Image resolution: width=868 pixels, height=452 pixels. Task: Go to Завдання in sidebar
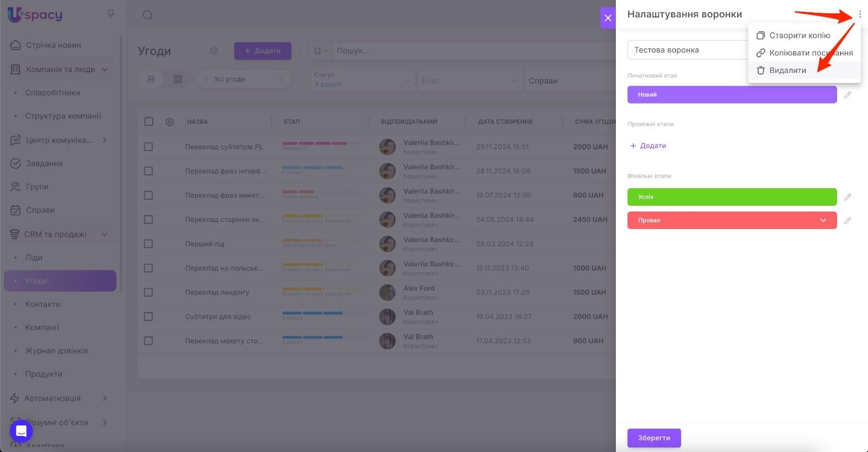pyautogui.click(x=44, y=163)
